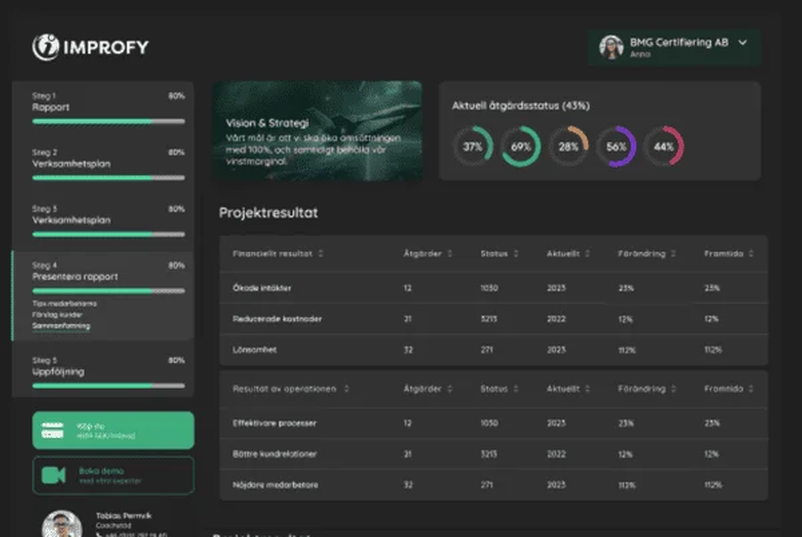This screenshot has height=537, width=802.
Task: Click Tobias Pernvik's coach avatar photo
Action: click(62, 525)
